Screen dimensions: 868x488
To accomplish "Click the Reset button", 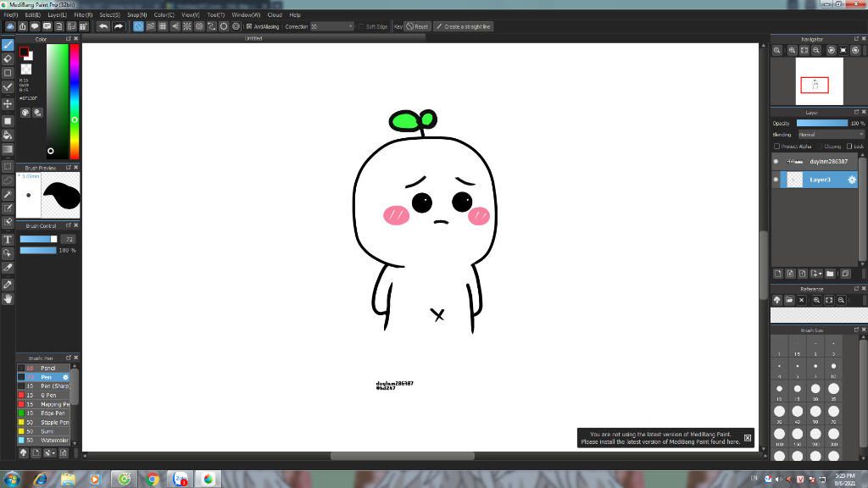I will 417,26.
